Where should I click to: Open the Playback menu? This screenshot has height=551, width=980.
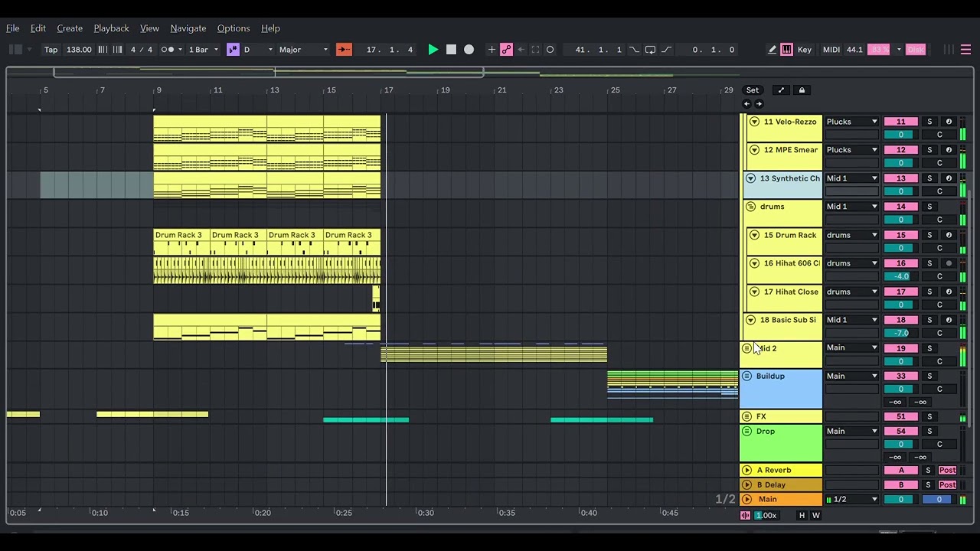(x=111, y=28)
